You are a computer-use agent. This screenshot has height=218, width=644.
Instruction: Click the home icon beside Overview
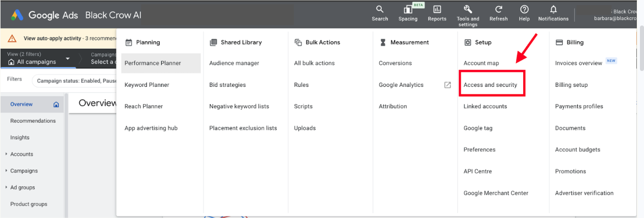[x=56, y=104]
